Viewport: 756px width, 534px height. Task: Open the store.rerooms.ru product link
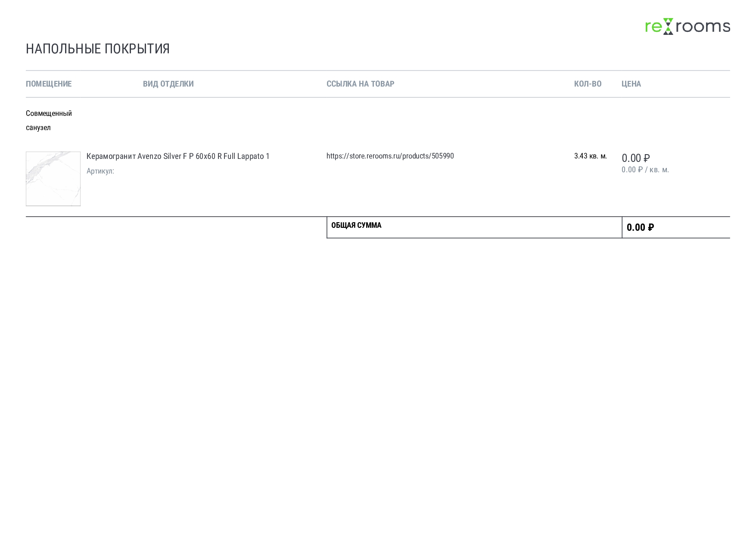click(x=390, y=156)
